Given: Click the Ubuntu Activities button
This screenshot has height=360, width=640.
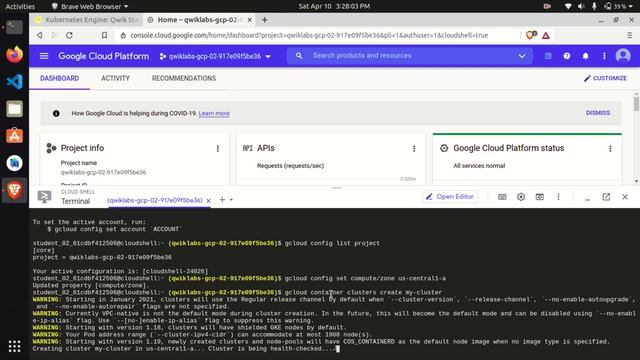Looking at the screenshot, I should (x=20, y=6).
